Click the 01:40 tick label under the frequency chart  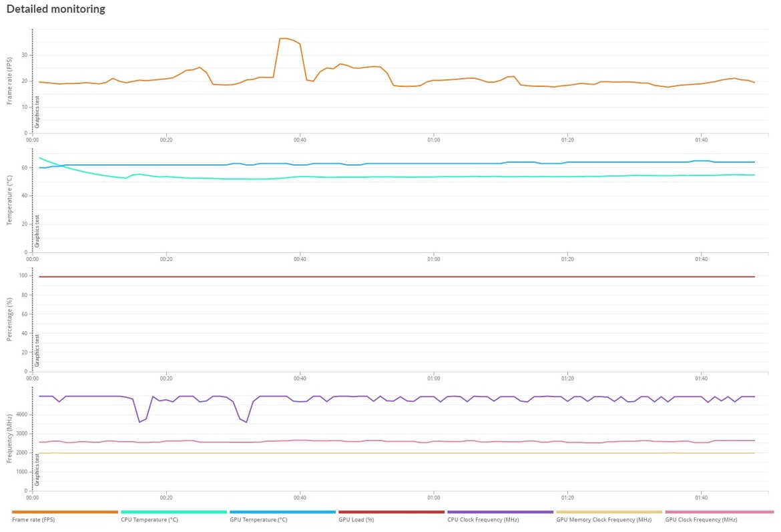(701, 498)
